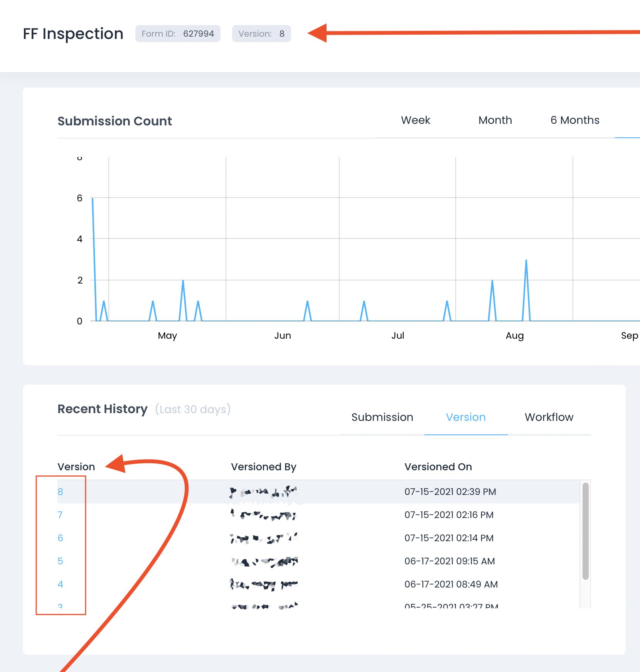640x672 pixels.
Task: Click the August spike reaching 3 submissions
Action: point(526,261)
